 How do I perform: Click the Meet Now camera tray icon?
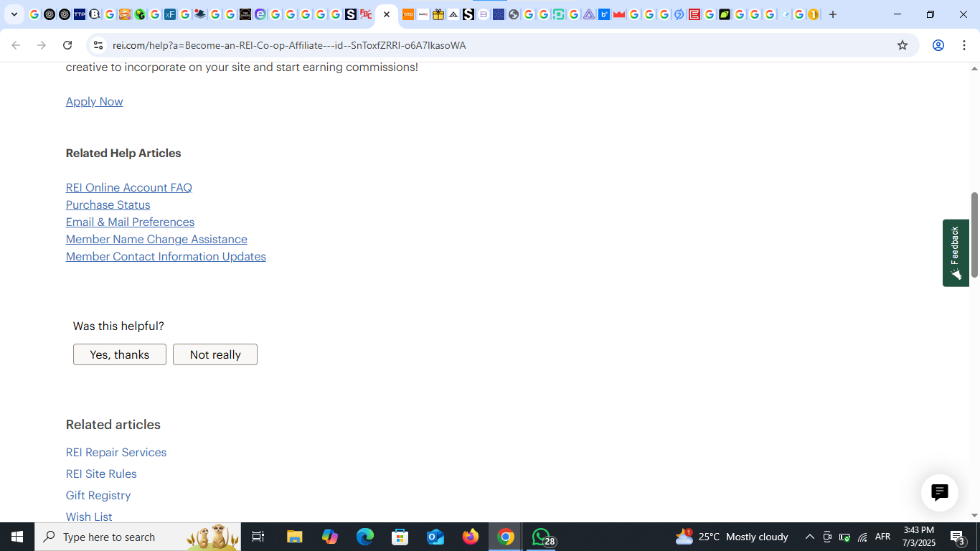point(827,537)
